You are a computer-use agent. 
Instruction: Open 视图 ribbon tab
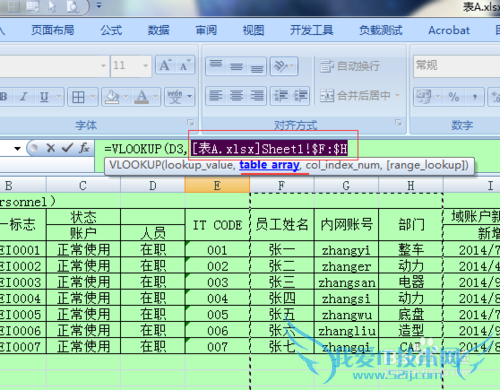coord(253,30)
